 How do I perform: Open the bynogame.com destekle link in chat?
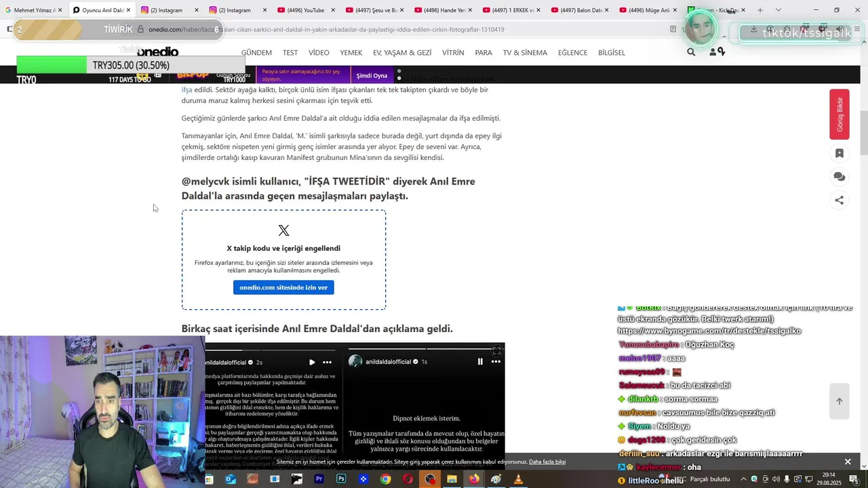pos(709,331)
